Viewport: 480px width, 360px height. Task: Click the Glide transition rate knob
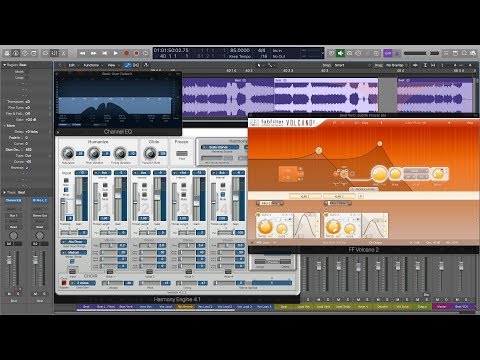tap(150, 153)
